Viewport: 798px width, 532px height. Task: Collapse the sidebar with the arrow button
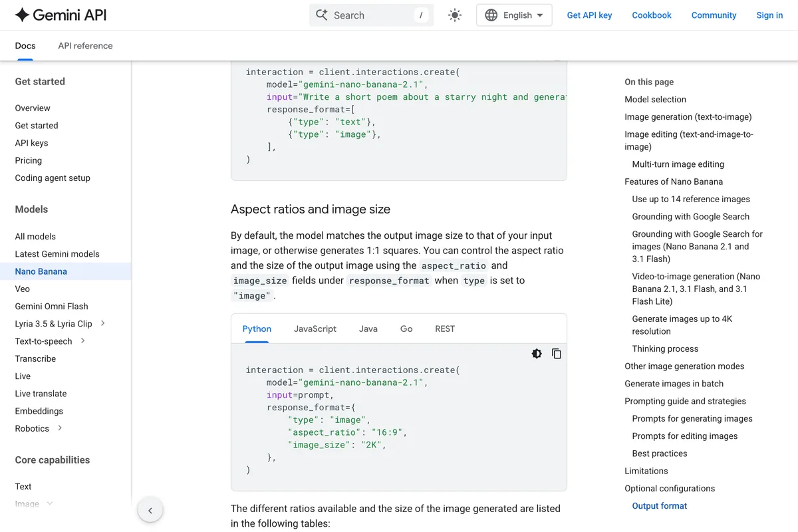[x=150, y=511]
